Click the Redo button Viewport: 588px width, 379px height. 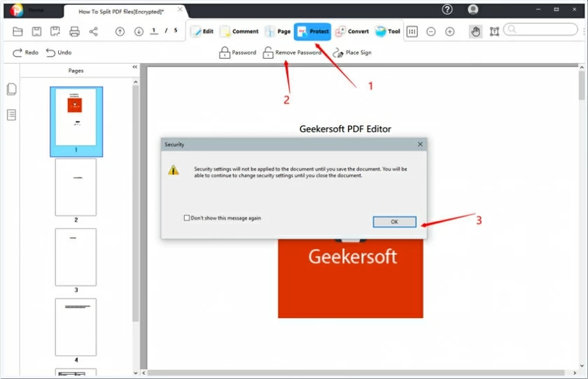point(25,52)
